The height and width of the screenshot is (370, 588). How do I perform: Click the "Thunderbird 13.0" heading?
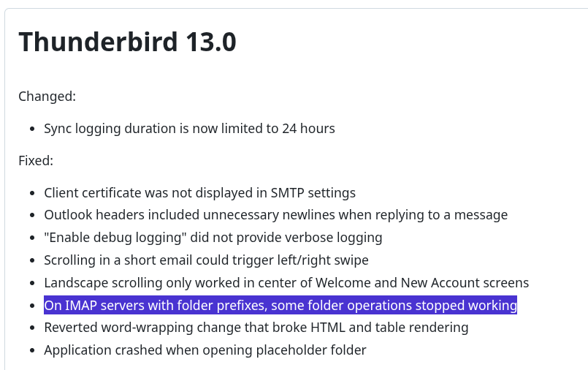coord(127,42)
